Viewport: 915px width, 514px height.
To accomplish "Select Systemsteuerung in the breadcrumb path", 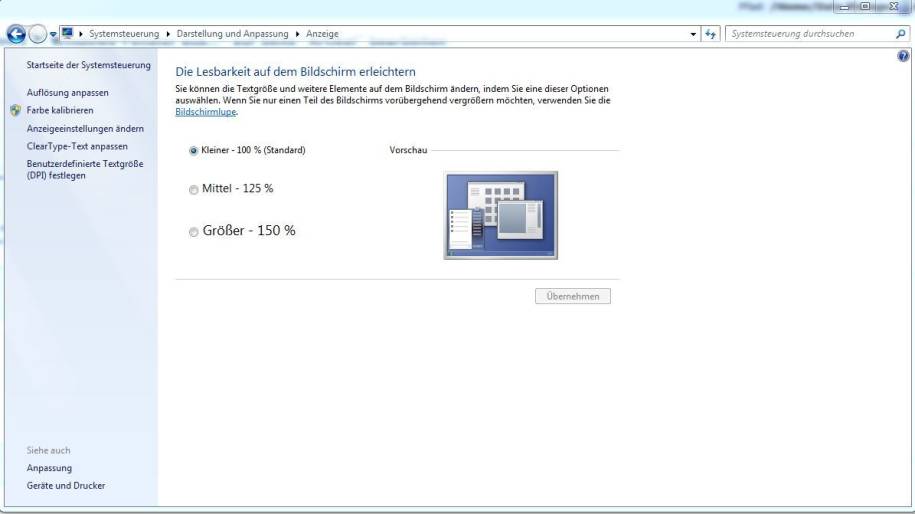I will (124, 34).
